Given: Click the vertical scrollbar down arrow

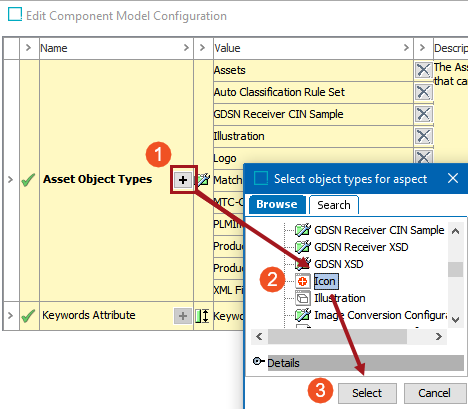Looking at the screenshot, I should pos(455,320).
